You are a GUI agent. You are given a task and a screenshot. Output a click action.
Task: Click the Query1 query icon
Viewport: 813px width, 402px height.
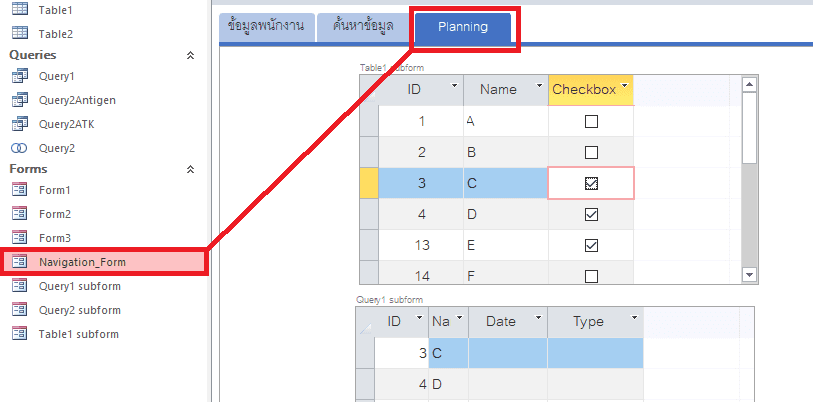20,76
